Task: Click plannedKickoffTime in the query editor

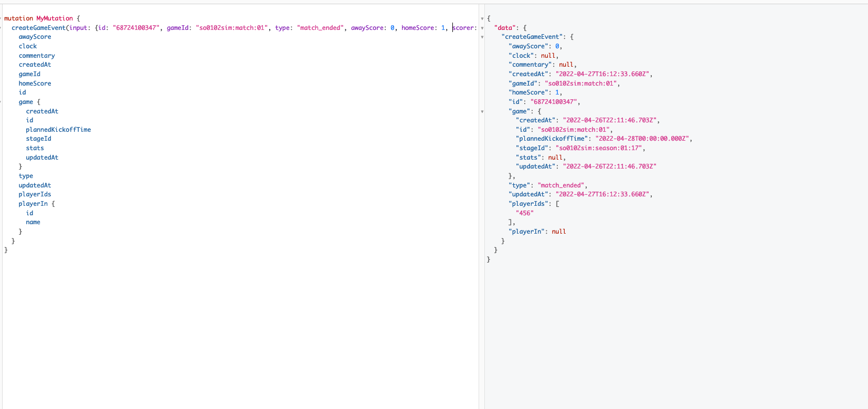Action: (58, 130)
